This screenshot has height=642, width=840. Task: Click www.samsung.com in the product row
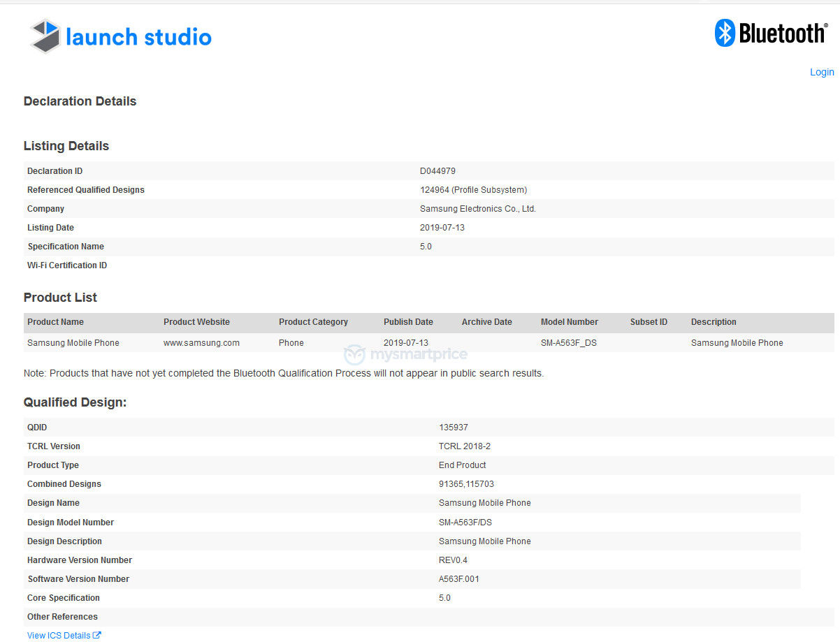pyautogui.click(x=201, y=342)
